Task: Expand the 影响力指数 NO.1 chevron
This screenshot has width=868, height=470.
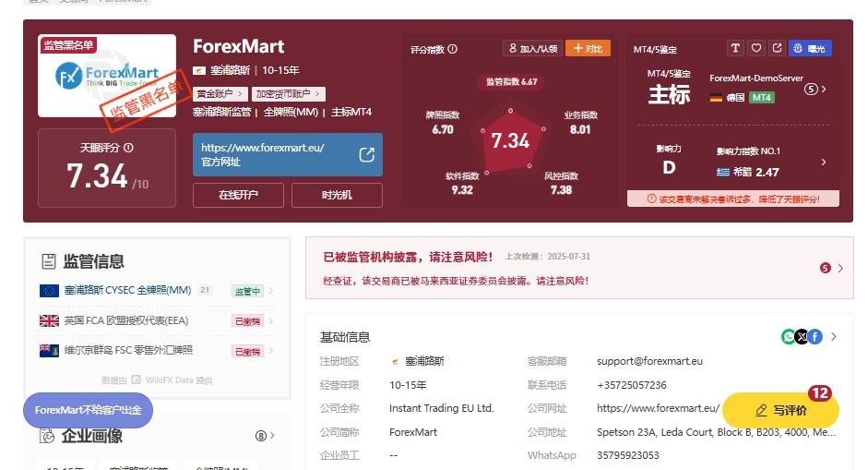Action: pos(824,162)
